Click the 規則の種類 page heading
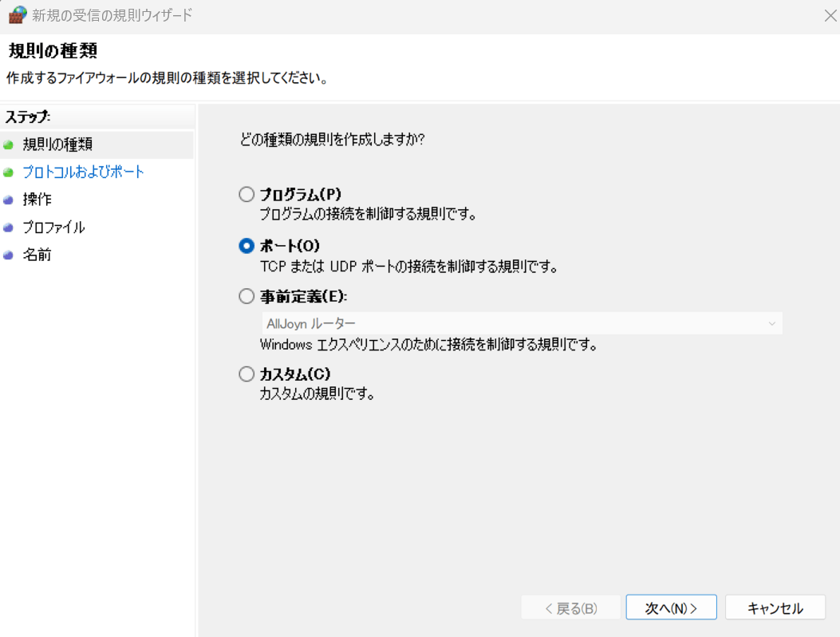 [53, 51]
